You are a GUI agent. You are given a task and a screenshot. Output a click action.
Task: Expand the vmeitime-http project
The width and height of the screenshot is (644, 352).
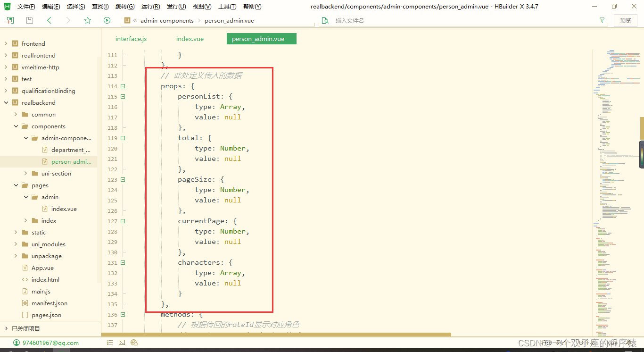point(6,67)
